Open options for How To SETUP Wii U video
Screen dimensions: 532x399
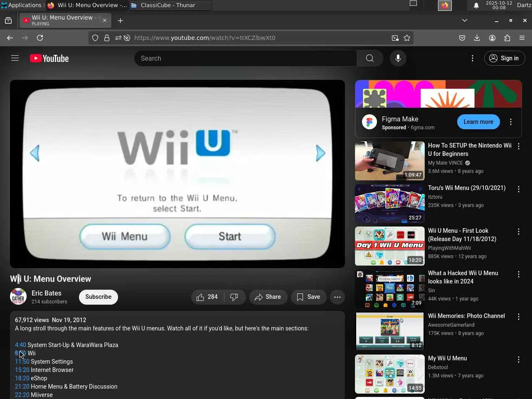[519, 146]
